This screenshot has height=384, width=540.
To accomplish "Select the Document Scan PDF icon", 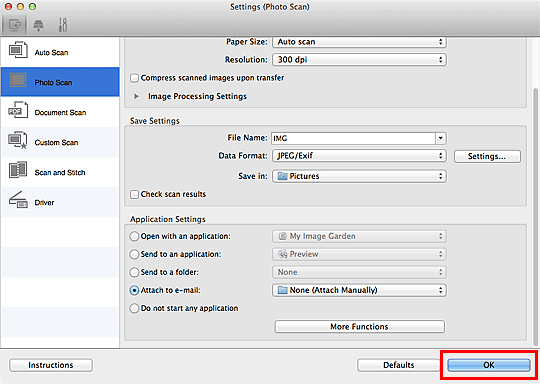I will point(17,110).
